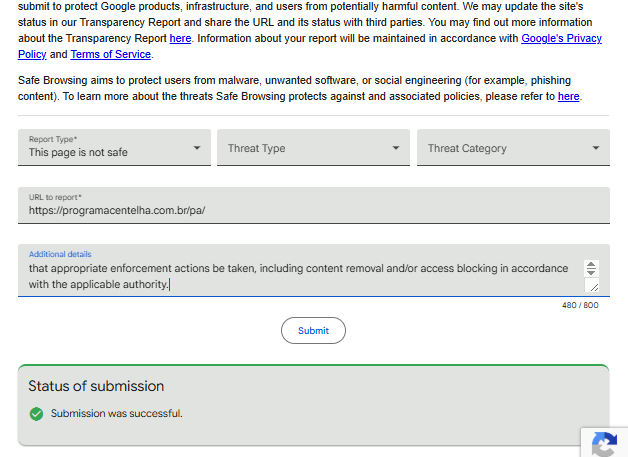The width and height of the screenshot is (628, 457).
Task: Click the Report Type dropdown arrow
Action: point(197,148)
